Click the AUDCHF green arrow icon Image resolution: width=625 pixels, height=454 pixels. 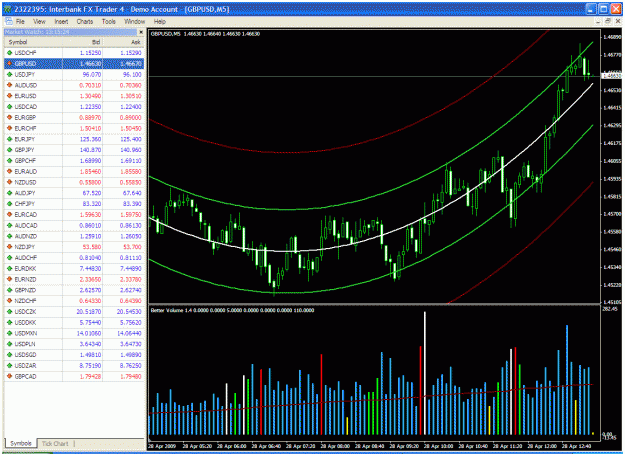coord(10,257)
